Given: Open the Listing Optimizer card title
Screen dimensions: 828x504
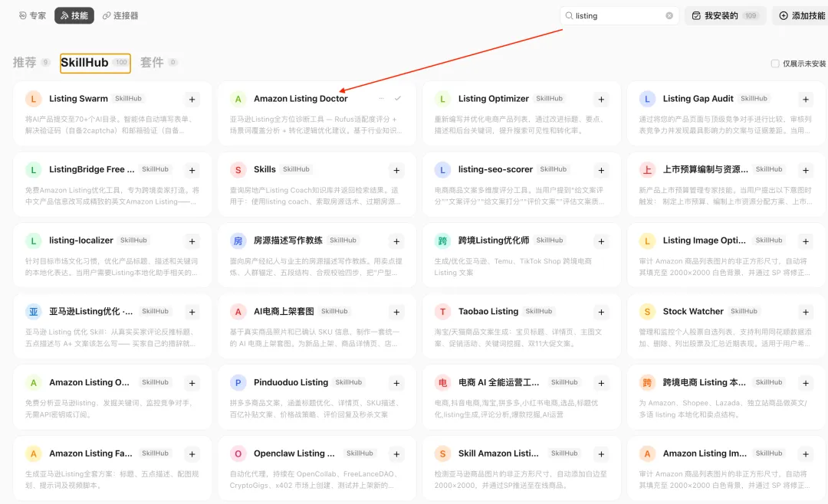Looking at the screenshot, I should click(493, 99).
